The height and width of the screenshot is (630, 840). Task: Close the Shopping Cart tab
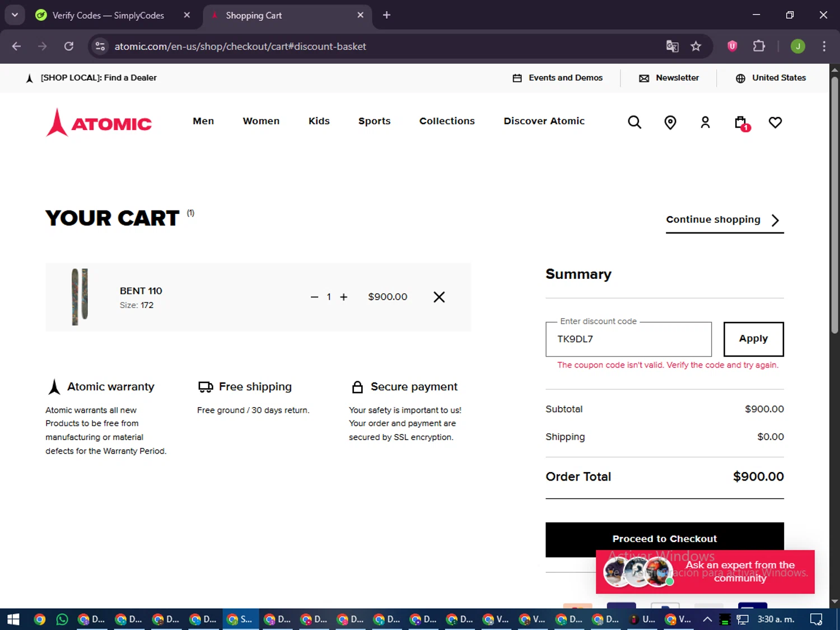tap(361, 15)
